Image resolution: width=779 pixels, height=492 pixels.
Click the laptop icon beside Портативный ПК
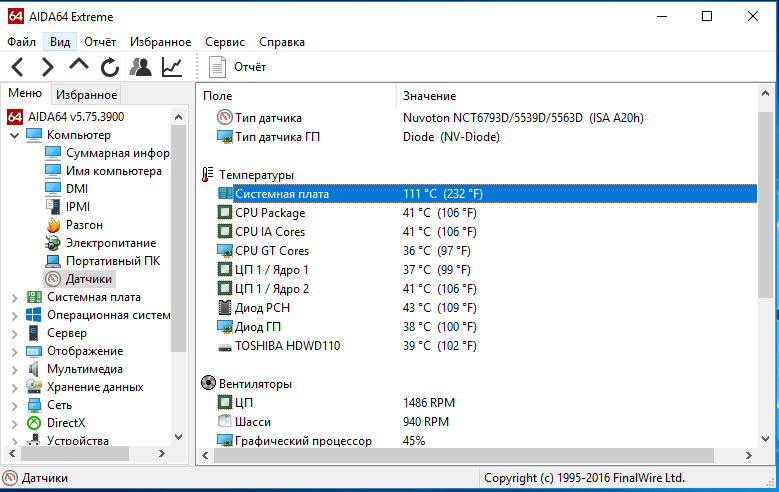click(53, 261)
